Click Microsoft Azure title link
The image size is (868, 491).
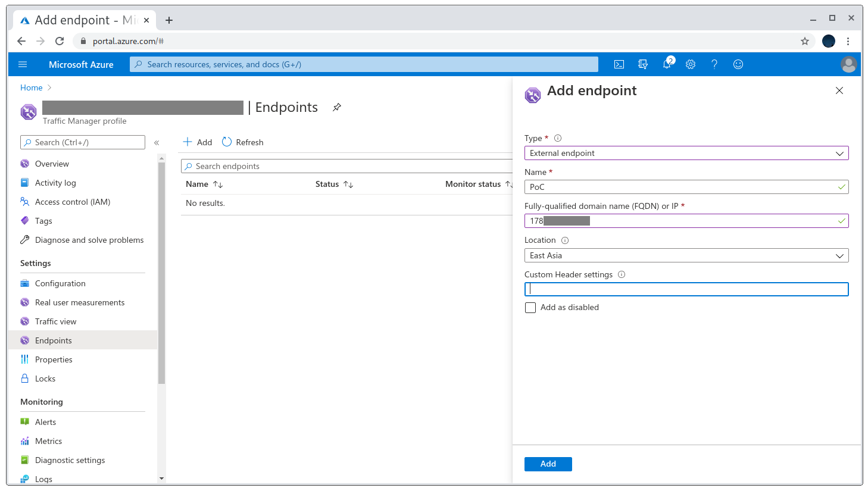(x=81, y=64)
